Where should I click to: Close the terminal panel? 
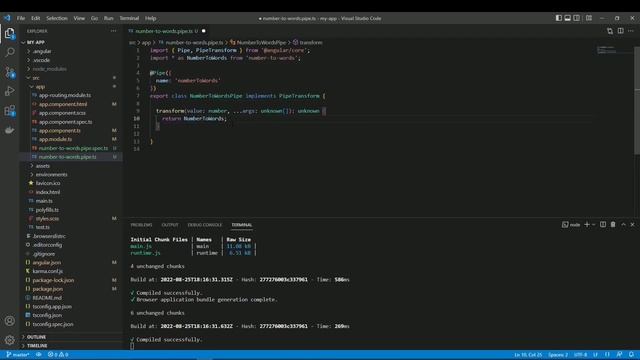633,224
